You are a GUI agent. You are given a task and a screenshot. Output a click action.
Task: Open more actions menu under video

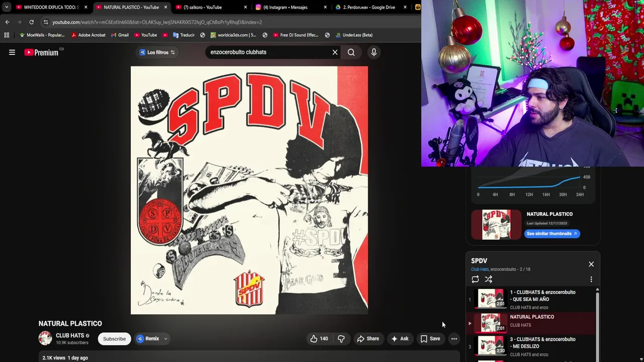pyautogui.click(x=454, y=339)
